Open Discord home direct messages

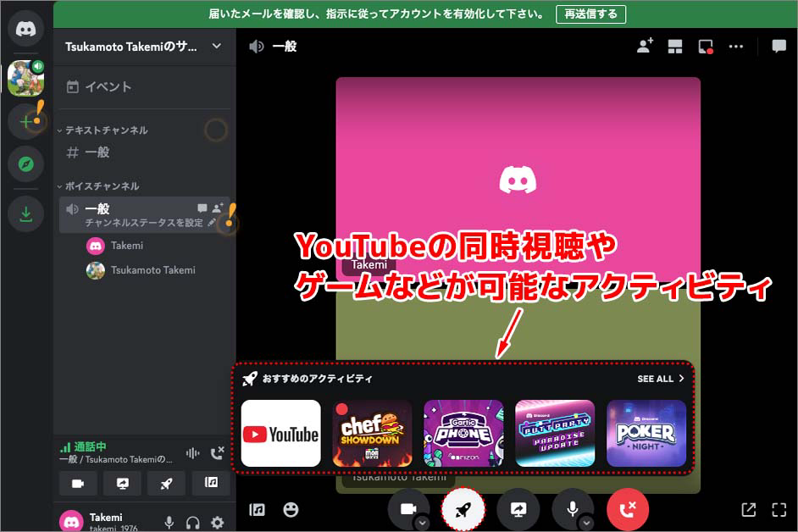[25, 30]
